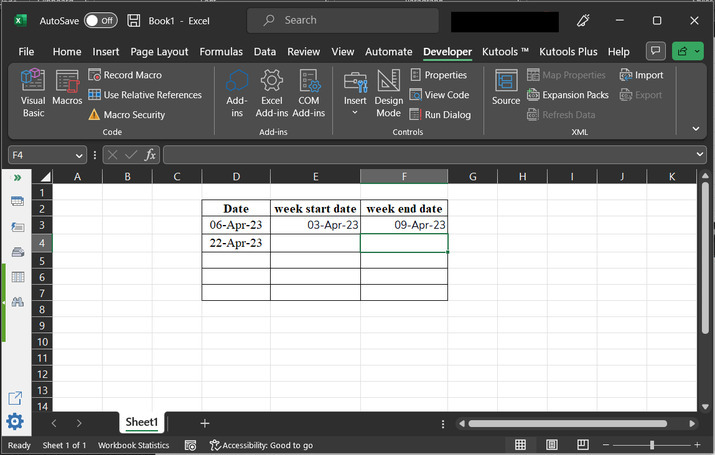This screenshot has width=715, height=455.
Task: Switch to the Kutools Plus tab
Action: 567,51
